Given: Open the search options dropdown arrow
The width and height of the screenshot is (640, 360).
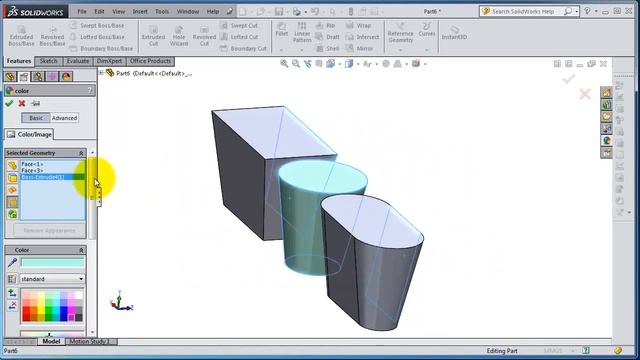Looking at the screenshot, I should click(577, 12).
